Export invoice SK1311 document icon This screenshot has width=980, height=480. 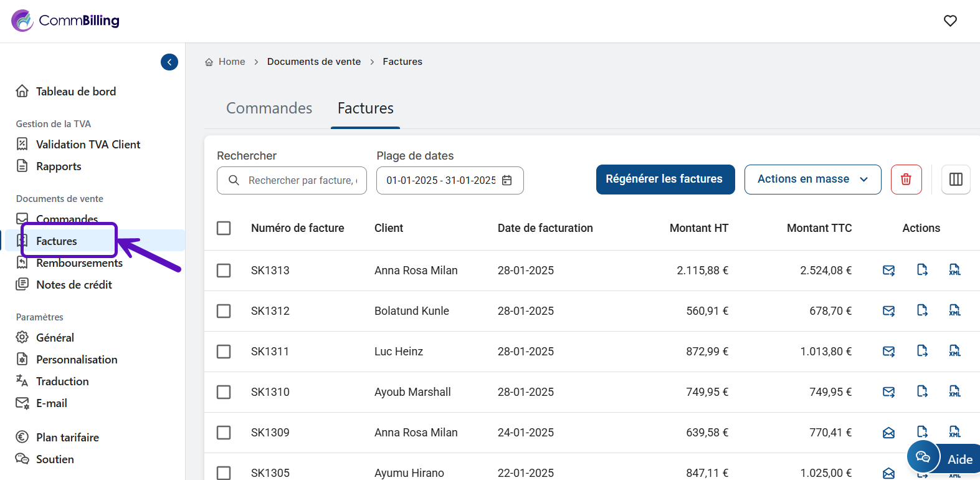(922, 351)
